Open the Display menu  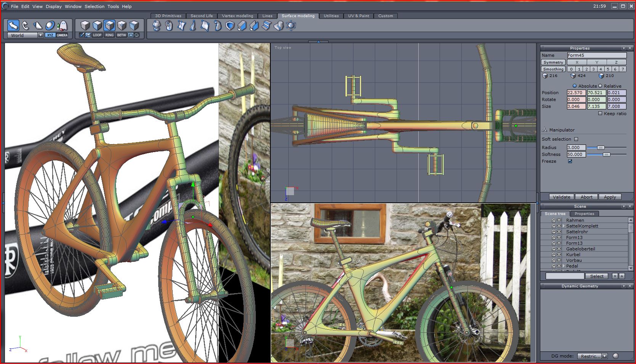54,6
